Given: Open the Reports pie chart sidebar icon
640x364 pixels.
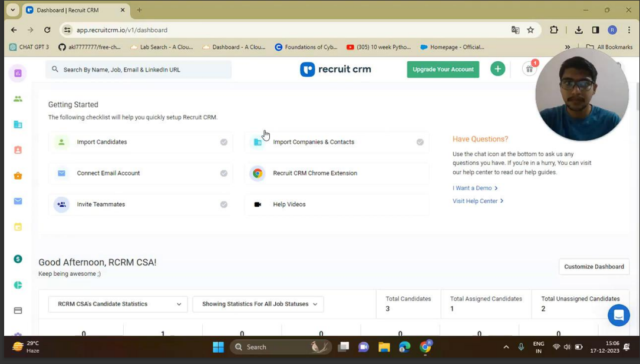Looking at the screenshot, I should tap(18, 284).
